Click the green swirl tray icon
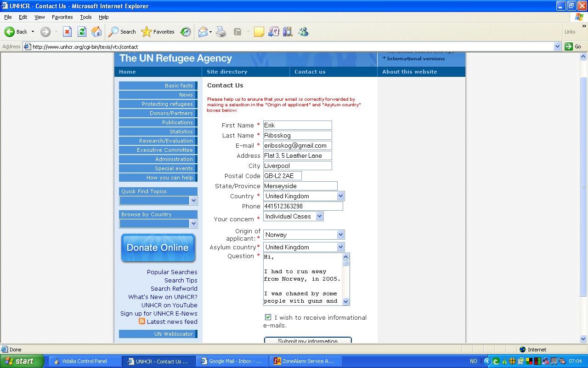The width and height of the screenshot is (588, 368). 496,361
